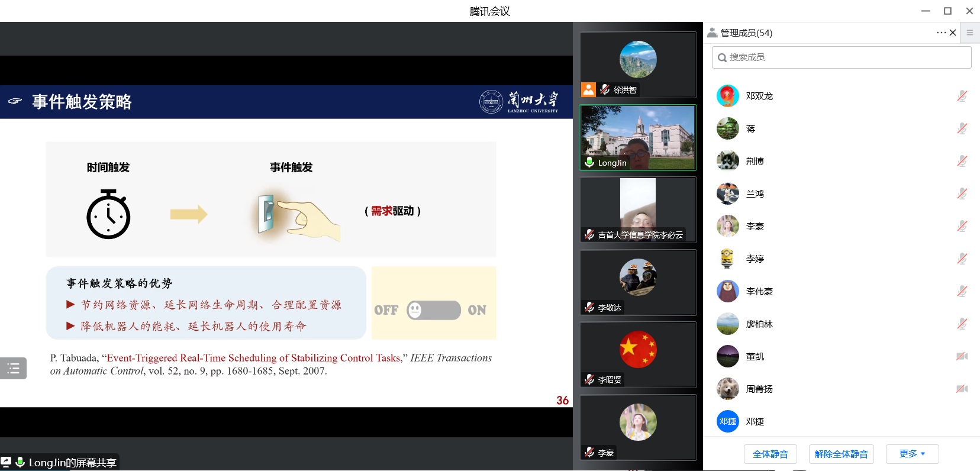The height and width of the screenshot is (471, 980).
Task: Click OFF/ON slider switch on slide
Action: tap(434, 310)
